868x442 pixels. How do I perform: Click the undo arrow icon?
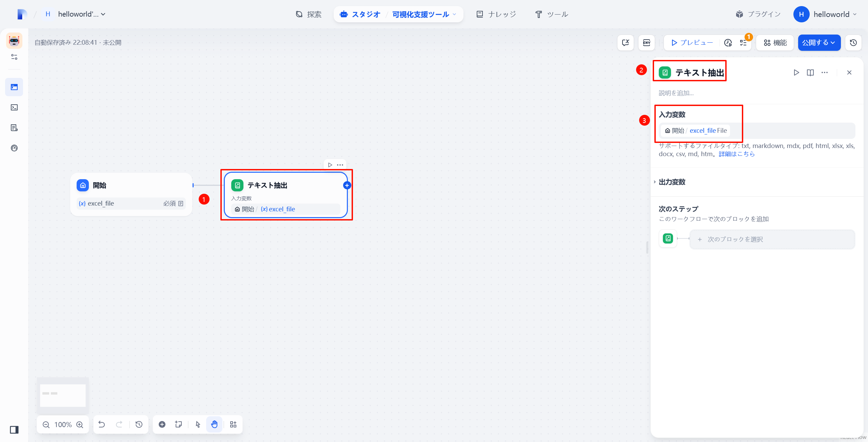pyautogui.click(x=101, y=424)
